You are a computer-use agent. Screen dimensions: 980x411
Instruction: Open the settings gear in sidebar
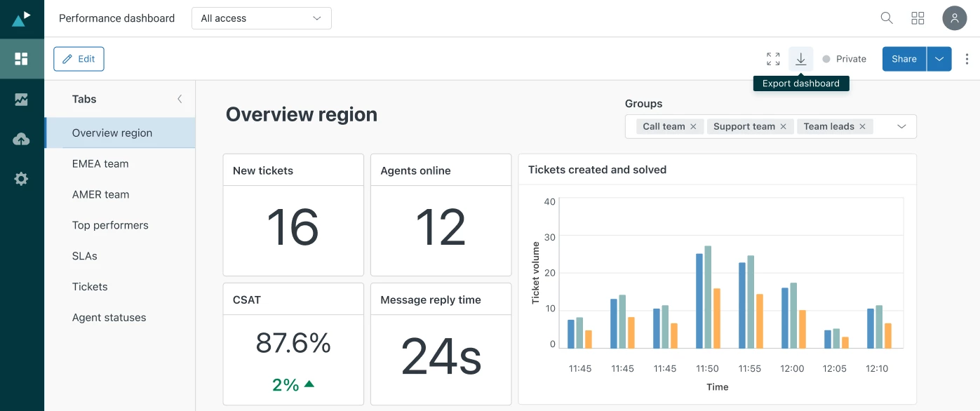point(22,179)
